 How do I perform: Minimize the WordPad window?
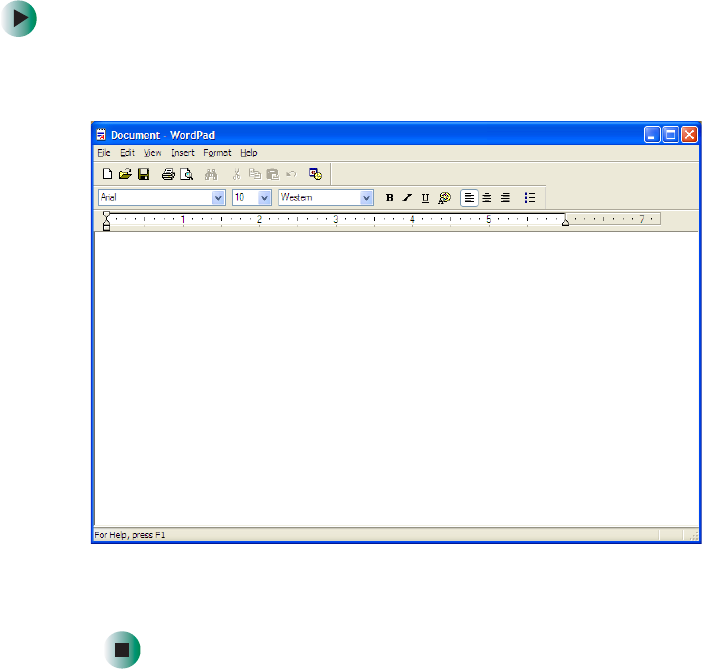(652, 134)
